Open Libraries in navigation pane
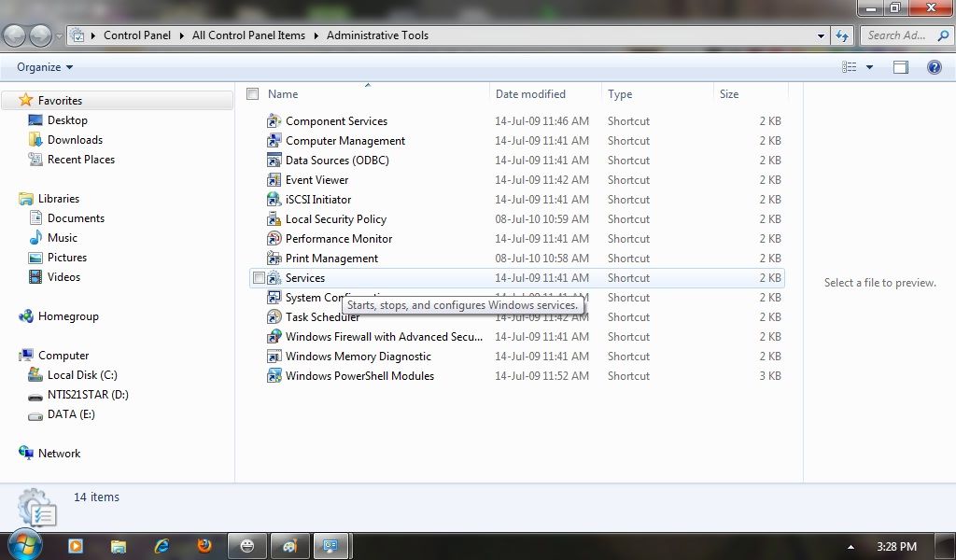Screen dimensions: 956x560 [x=59, y=199]
